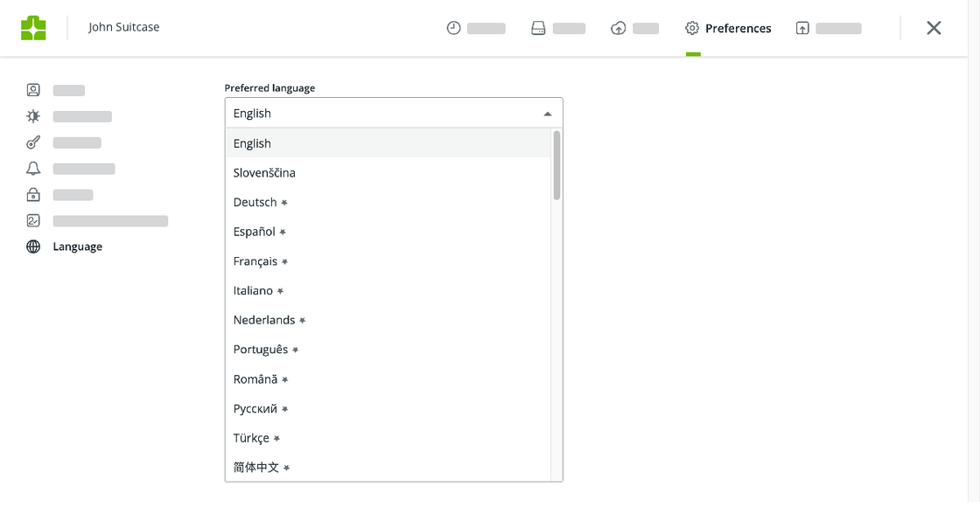Image resolution: width=980 pixels, height=514 pixels.
Task: Choose Deutsch from the language list
Action: point(255,202)
